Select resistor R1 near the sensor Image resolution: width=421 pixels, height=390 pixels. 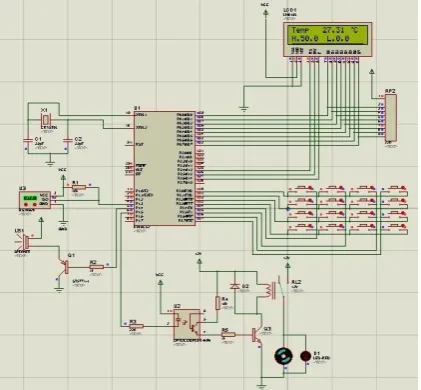coord(79,187)
